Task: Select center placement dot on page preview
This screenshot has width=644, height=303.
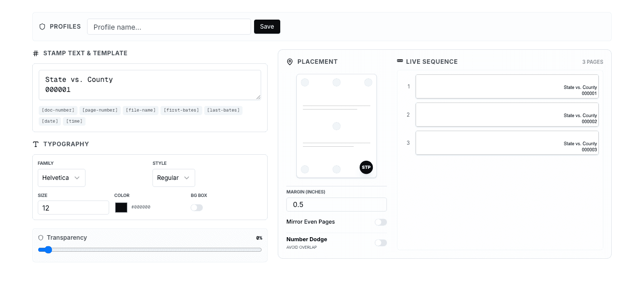Action: 337,126
